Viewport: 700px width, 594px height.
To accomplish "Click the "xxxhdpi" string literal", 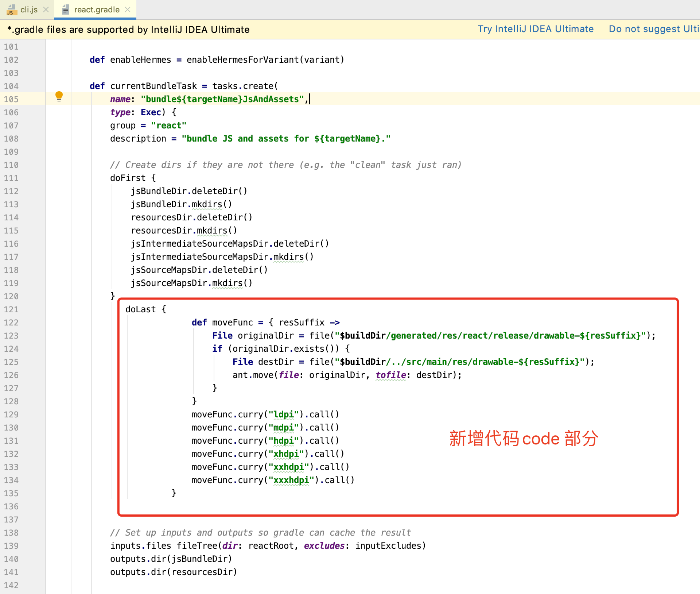I will pyautogui.click(x=291, y=480).
